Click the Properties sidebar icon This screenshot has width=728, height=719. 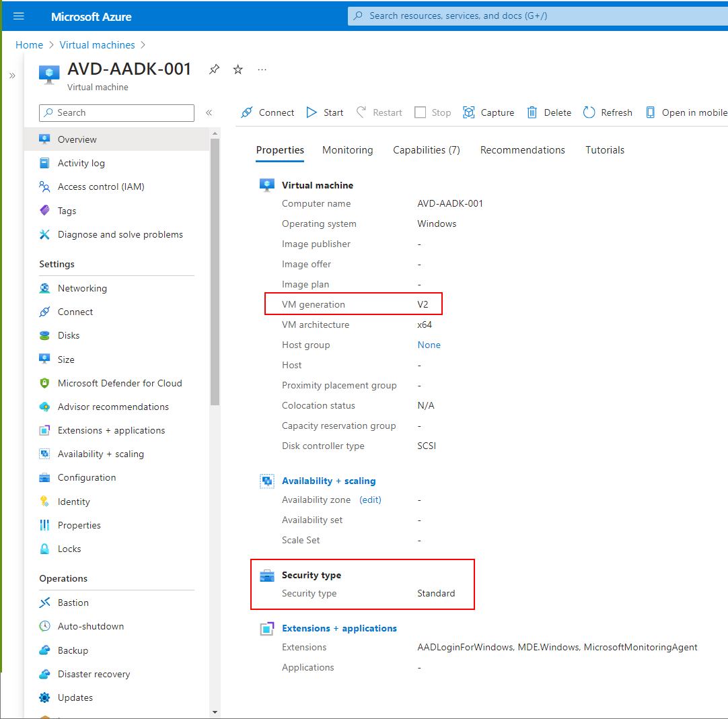[x=44, y=525]
